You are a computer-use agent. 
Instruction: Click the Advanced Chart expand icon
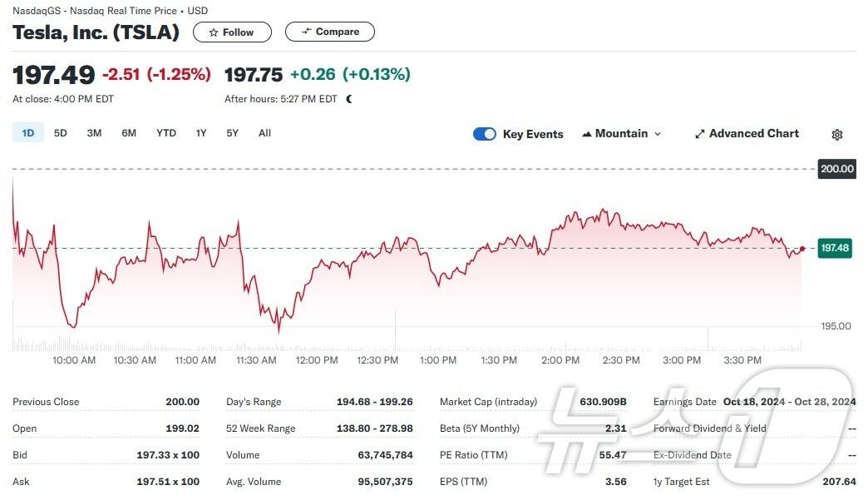click(700, 134)
